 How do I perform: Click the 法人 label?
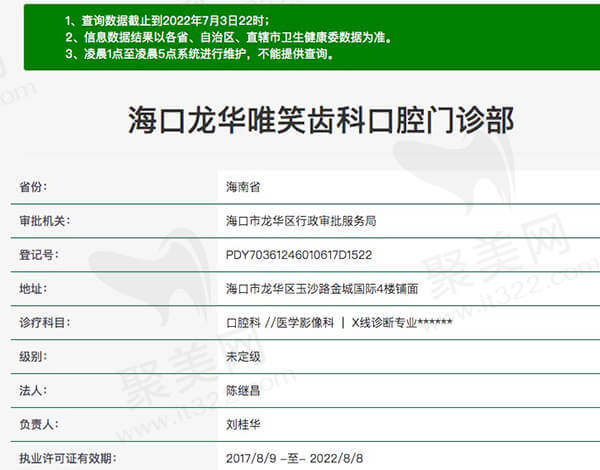pos(33,390)
